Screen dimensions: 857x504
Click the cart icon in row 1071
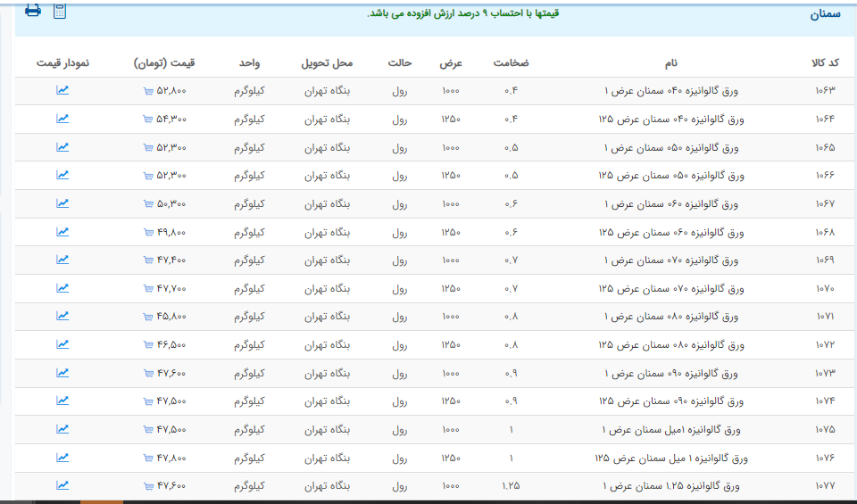coord(147,317)
